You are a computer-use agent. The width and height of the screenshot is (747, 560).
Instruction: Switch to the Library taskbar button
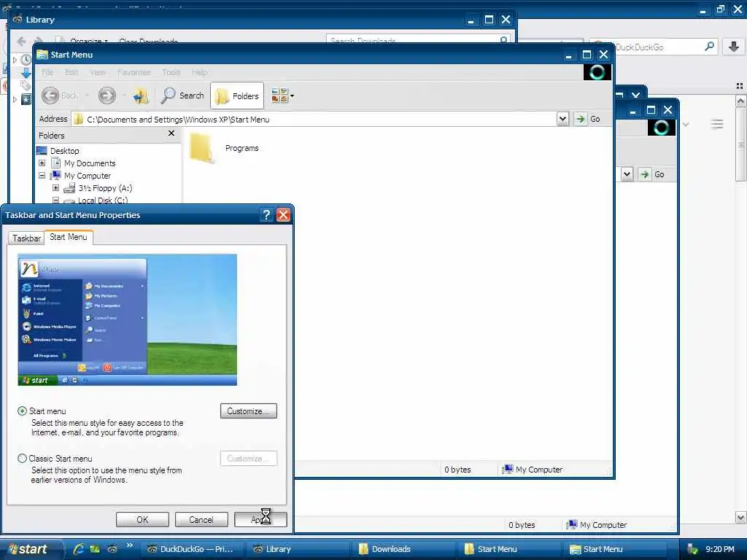point(297,549)
